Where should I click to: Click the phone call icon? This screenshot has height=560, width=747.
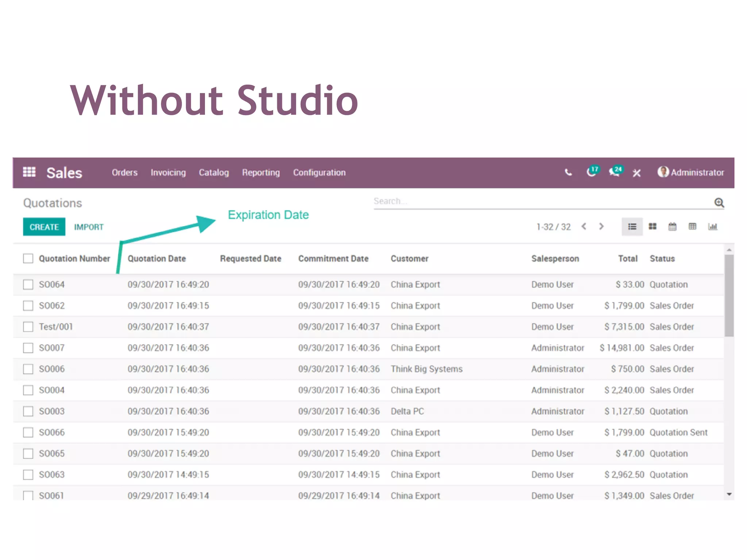[568, 172]
